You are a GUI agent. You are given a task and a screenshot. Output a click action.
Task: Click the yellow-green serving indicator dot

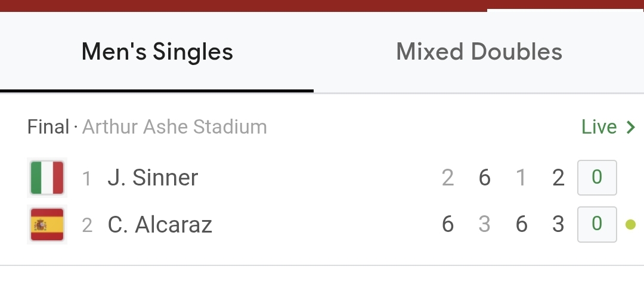630,225
